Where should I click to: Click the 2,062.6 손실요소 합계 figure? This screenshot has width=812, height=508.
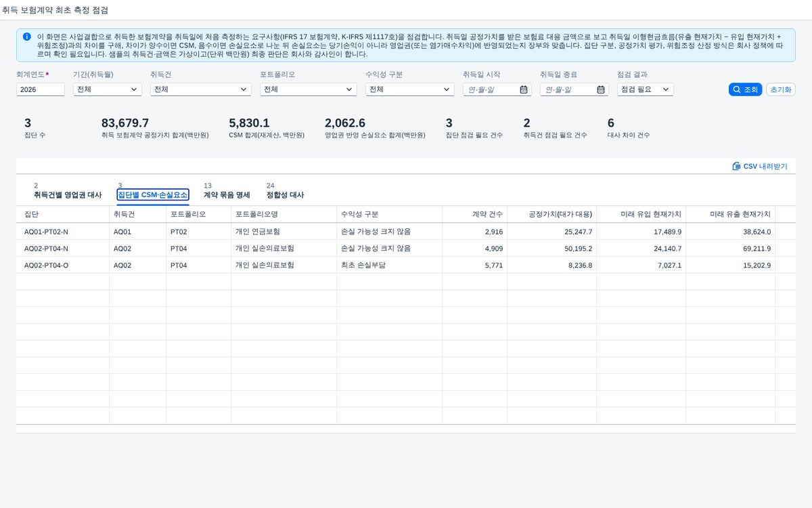pos(345,123)
